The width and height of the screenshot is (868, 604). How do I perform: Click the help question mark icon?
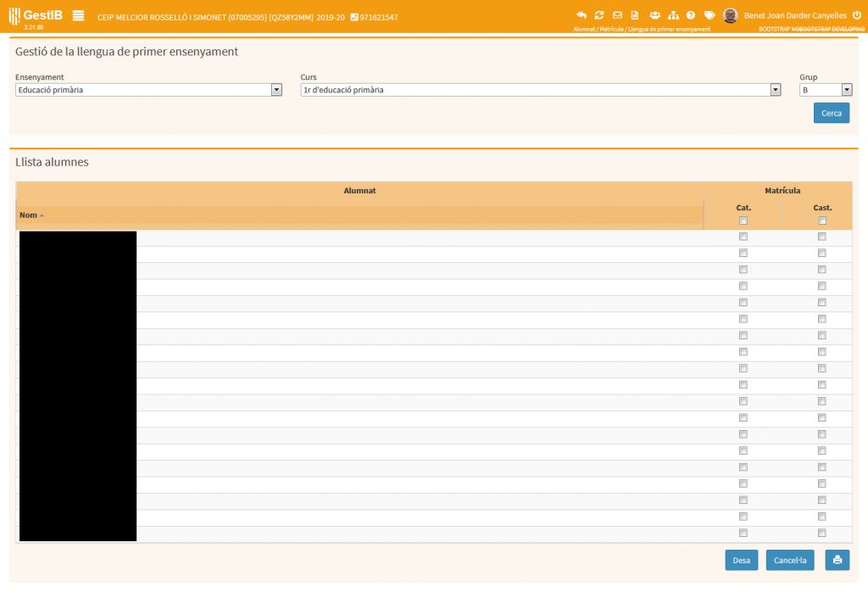pyautogui.click(x=691, y=14)
